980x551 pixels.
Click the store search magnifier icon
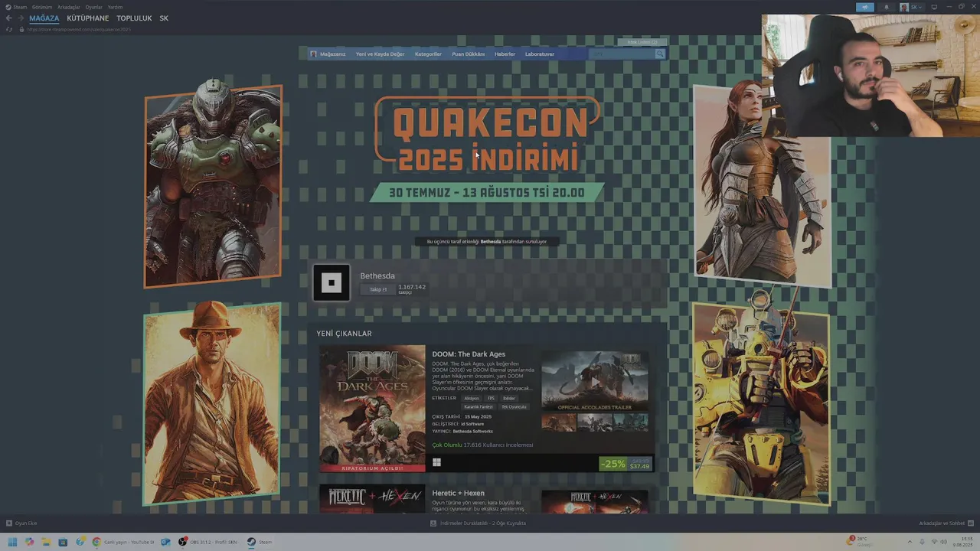[x=660, y=54]
